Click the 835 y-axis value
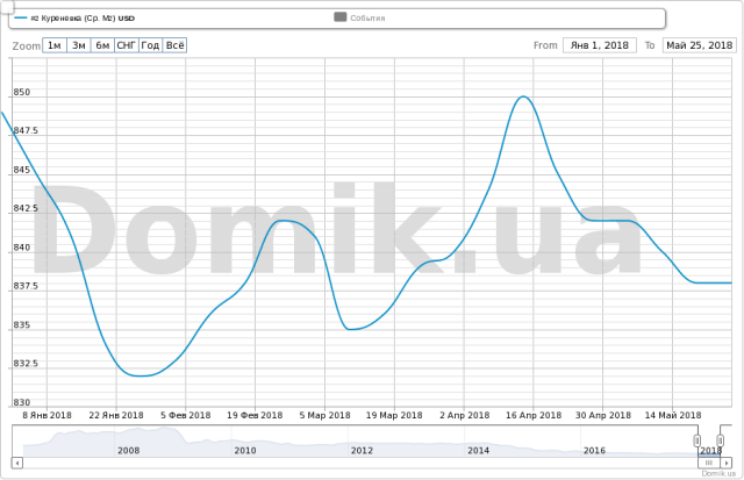 click(22, 325)
